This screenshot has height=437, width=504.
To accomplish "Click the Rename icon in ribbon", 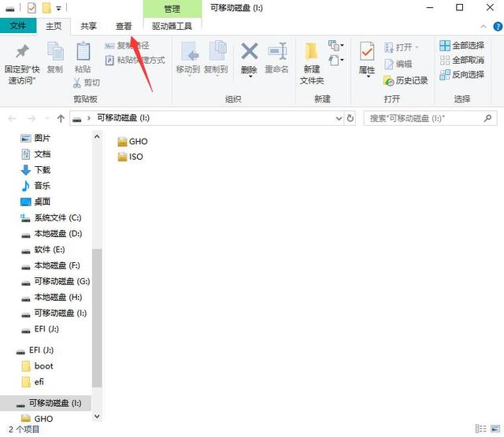I will 276,52.
